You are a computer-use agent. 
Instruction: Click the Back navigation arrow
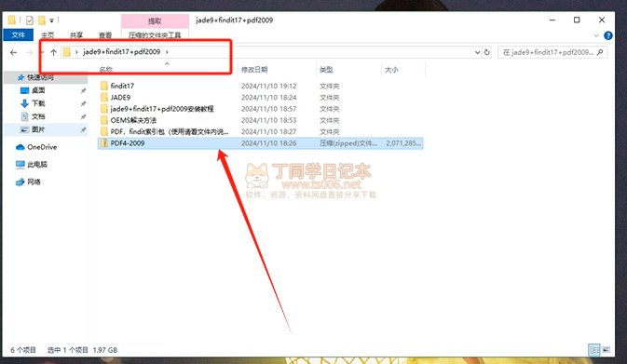tap(14, 52)
